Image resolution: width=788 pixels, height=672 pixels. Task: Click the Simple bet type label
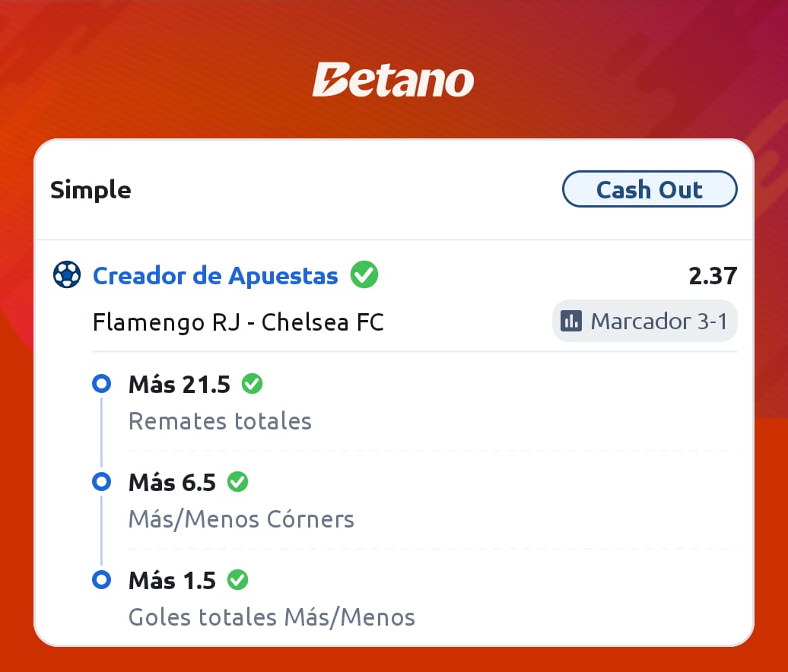[x=91, y=190]
